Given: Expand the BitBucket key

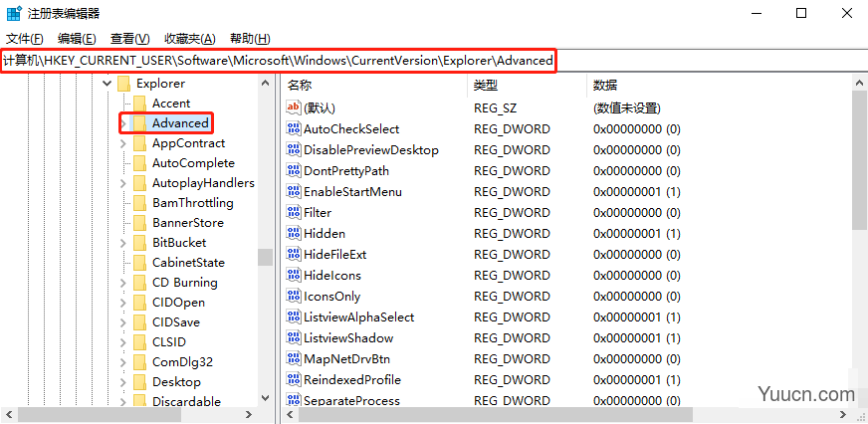Looking at the screenshot, I should click(123, 243).
